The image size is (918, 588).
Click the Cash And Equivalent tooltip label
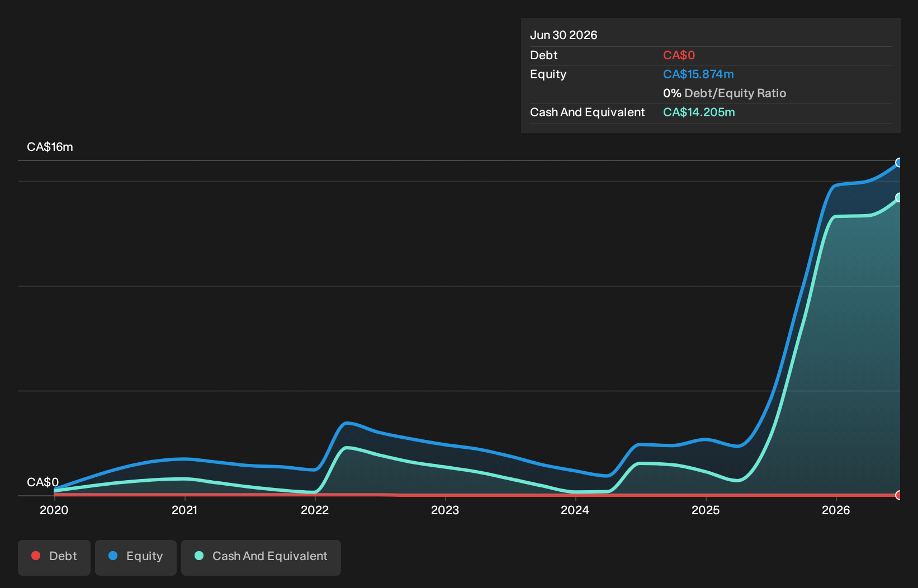(587, 112)
